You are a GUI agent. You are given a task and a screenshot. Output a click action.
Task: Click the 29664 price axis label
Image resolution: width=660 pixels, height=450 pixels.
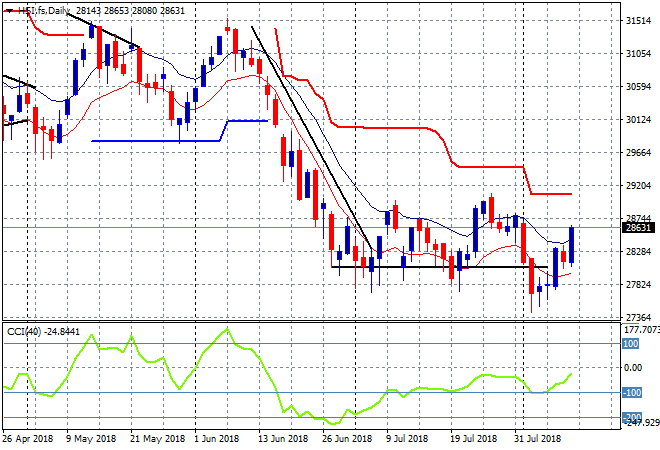pos(639,152)
